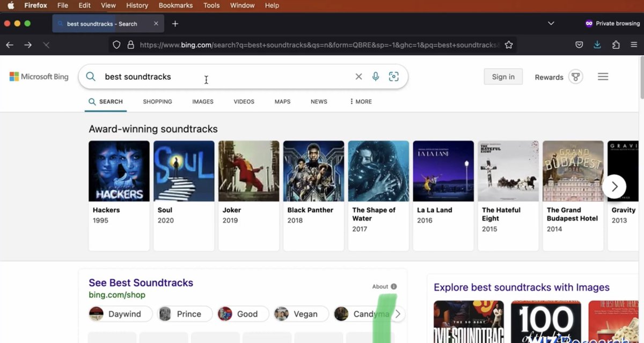Open the La La Land card
Viewport: 644px width, 343px height.
[x=443, y=196]
